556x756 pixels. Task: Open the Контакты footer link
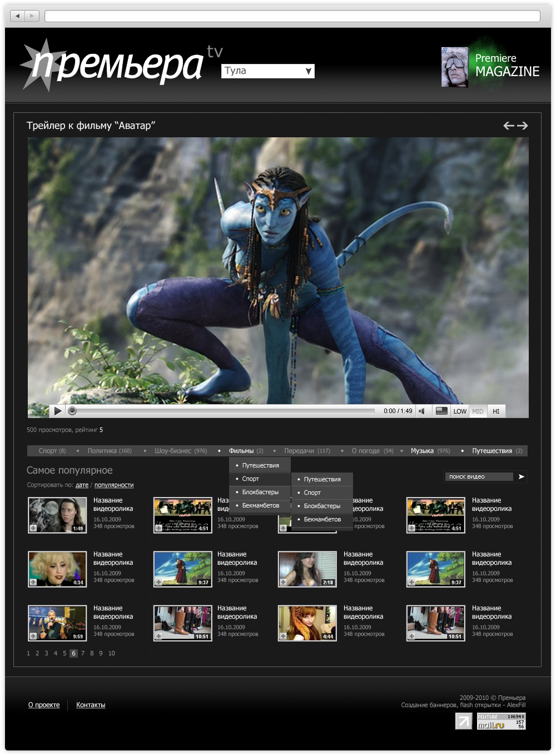[91, 705]
